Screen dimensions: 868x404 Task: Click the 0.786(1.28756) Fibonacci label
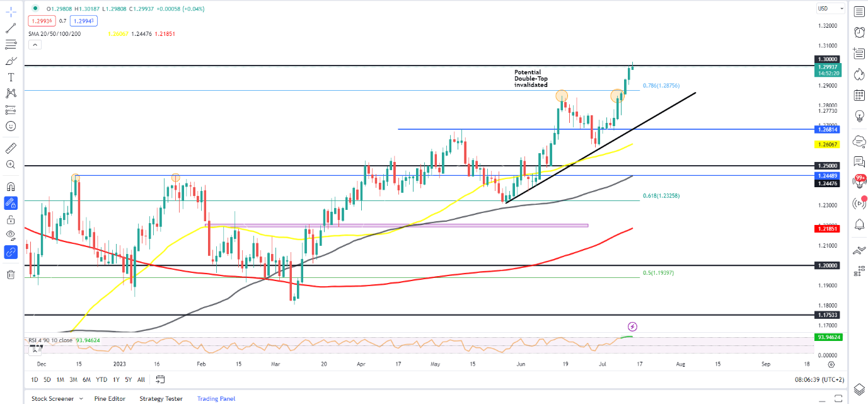[x=661, y=85]
